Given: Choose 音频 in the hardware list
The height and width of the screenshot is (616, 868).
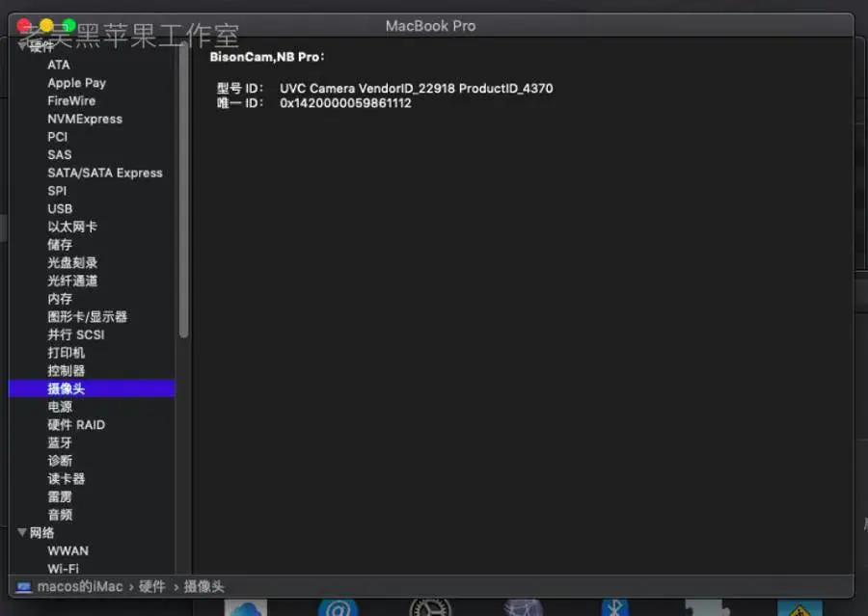Looking at the screenshot, I should (60, 515).
